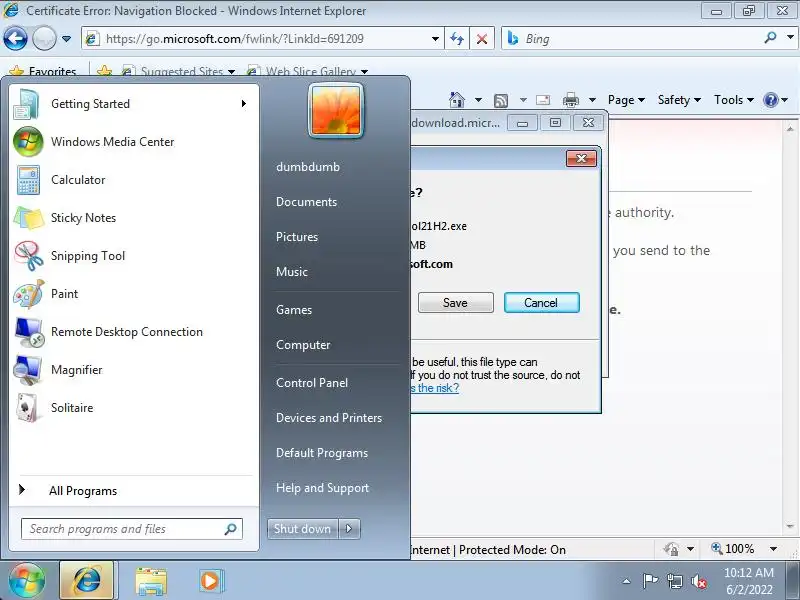Open Calculator from Start menu
Image resolution: width=800 pixels, height=600 pixels.
(133, 180)
